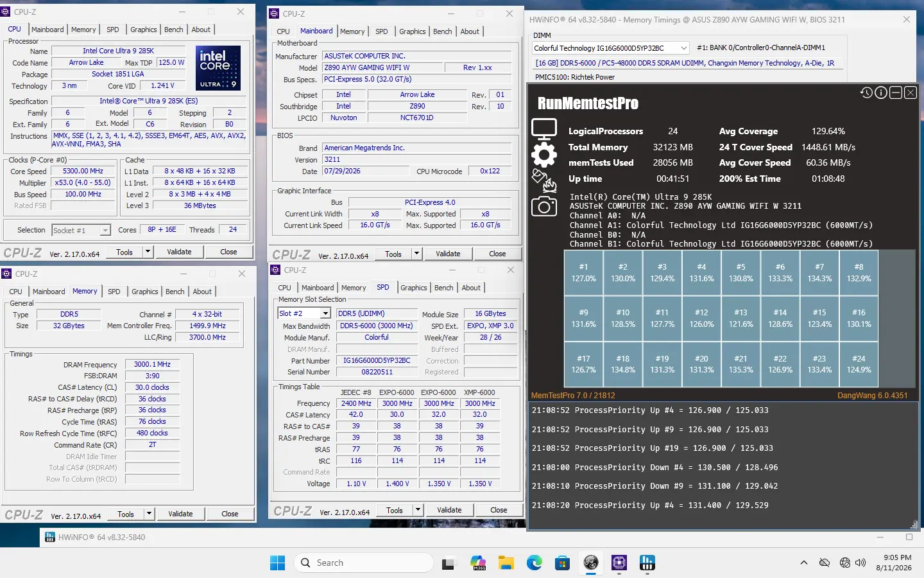
Task: Open Microsoft Store from the taskbar
Action: coord(563,563)
